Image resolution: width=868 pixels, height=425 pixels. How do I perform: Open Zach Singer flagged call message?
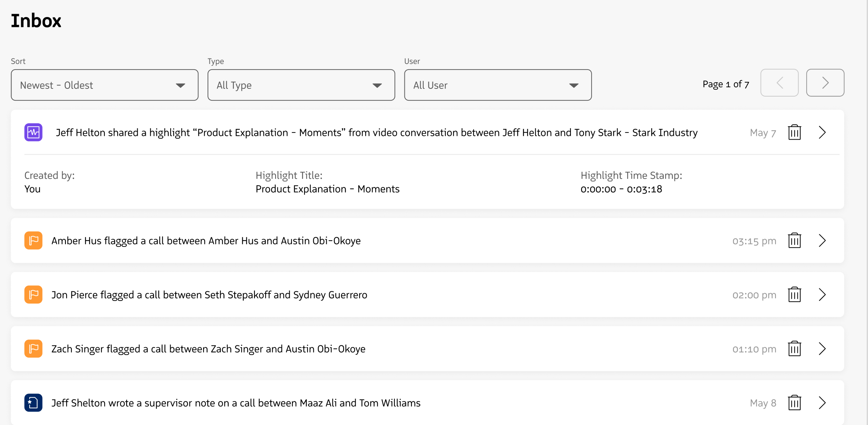click(822, 349)
